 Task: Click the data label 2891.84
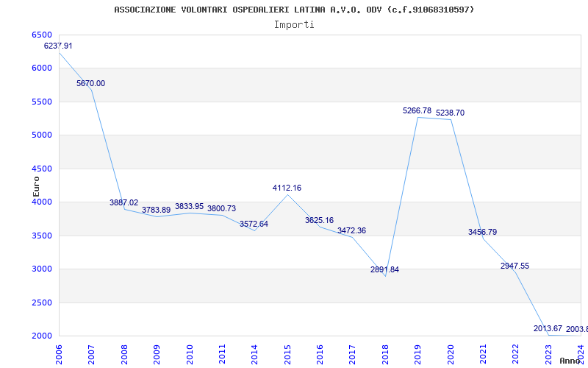click(384, 269)
